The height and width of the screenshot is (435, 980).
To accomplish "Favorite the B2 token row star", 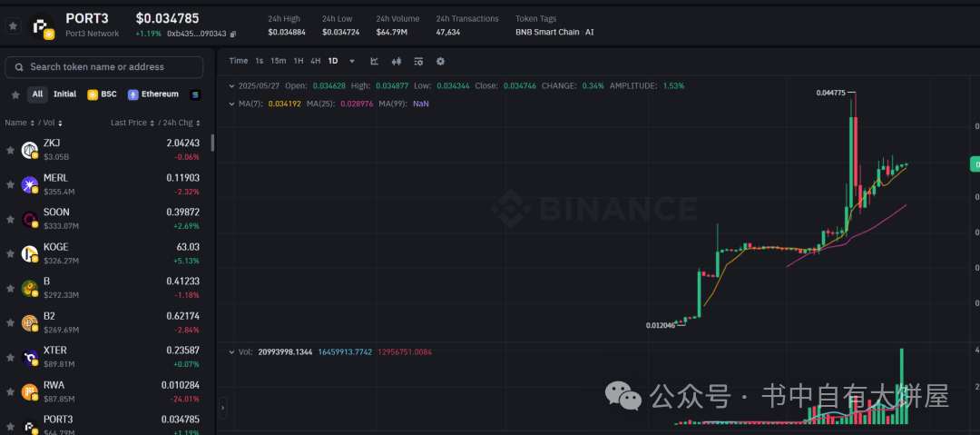I will tap(10, 323).
